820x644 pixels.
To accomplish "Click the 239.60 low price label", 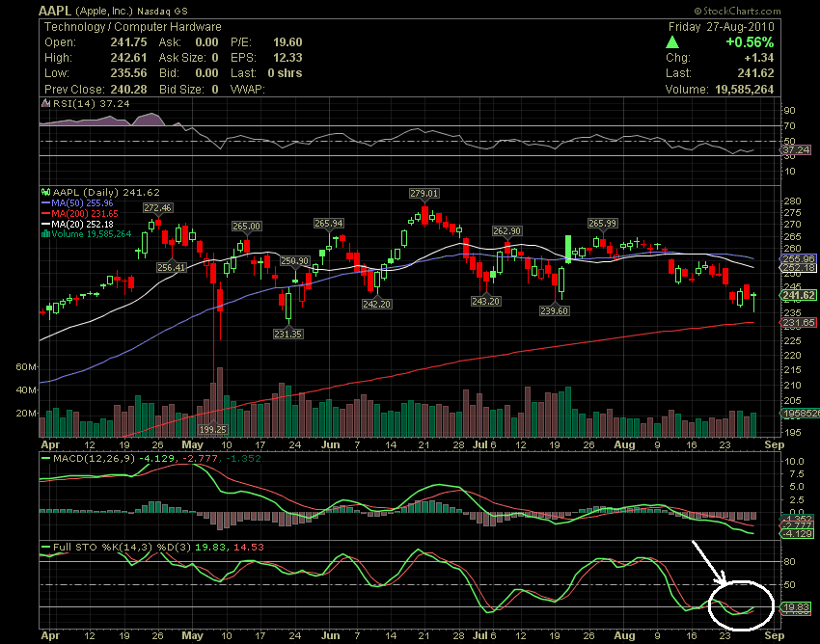I will tap(554, 310).
